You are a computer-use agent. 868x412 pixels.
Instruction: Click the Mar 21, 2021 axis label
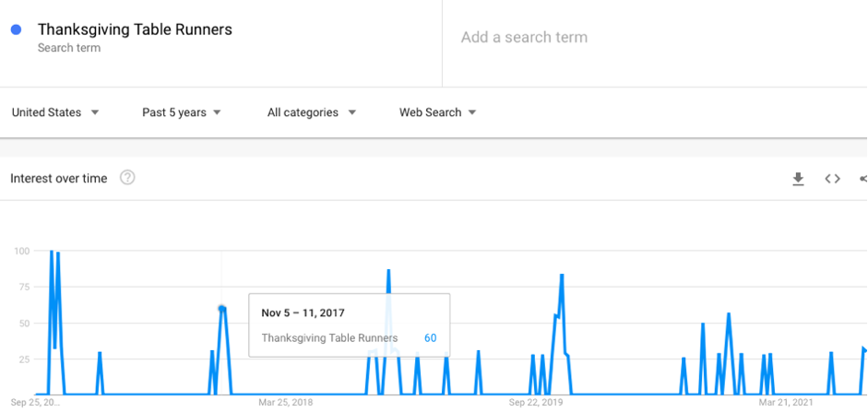coord(786,403)
